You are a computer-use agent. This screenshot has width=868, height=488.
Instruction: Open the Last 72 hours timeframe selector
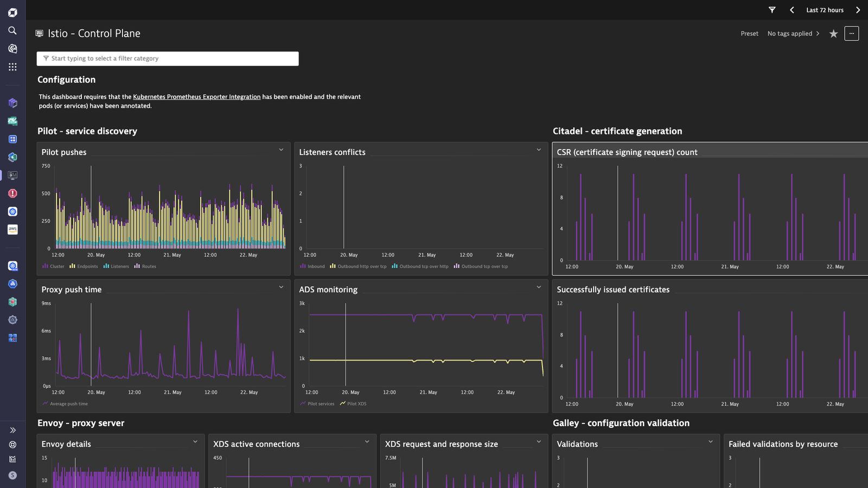pos(825,10)
